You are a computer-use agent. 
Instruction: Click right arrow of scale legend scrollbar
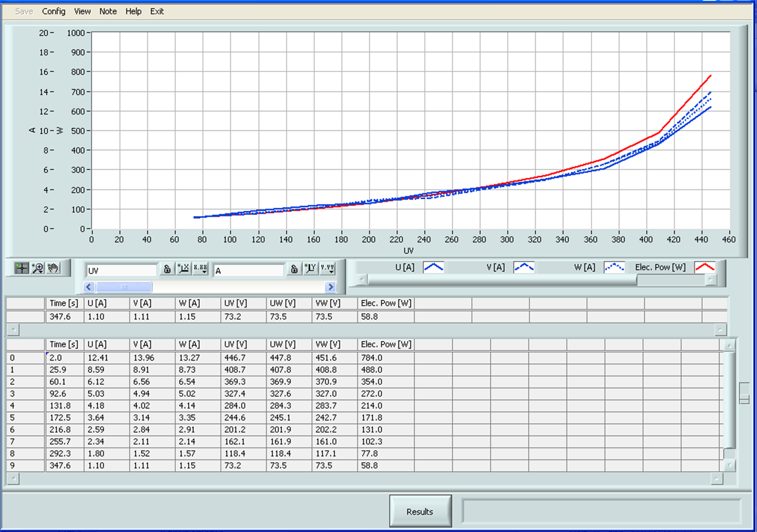coord(331,287)
